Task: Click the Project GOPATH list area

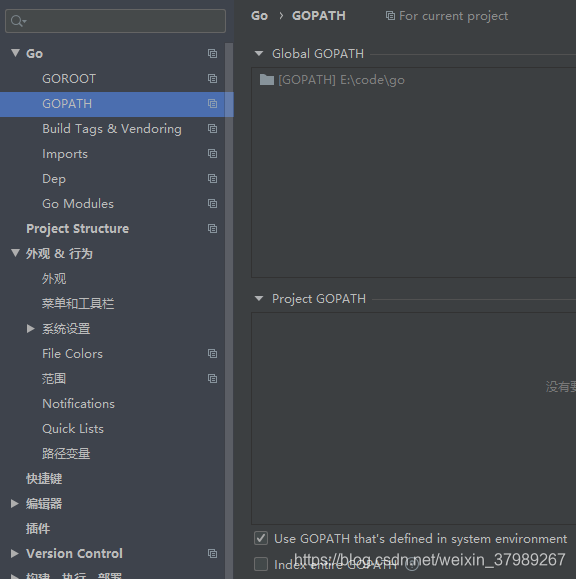Action: pos(414,418)
